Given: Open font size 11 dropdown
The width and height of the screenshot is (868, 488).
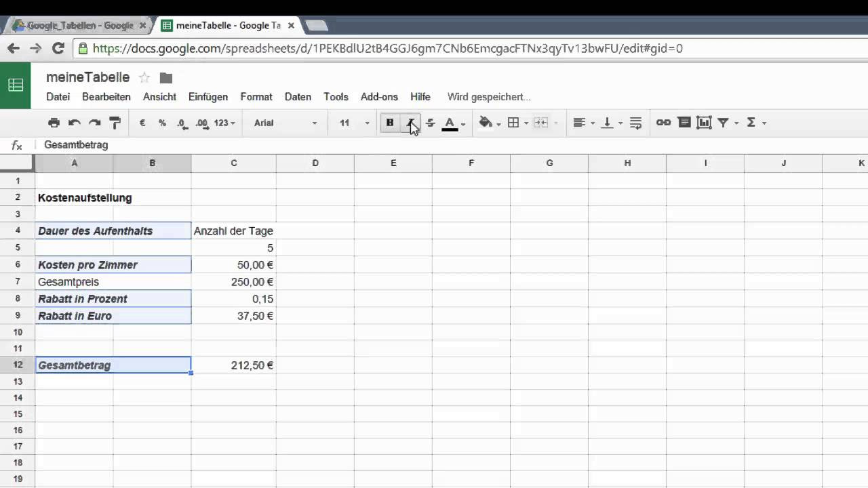Looking at the screenshot, I should coord(355,123).
